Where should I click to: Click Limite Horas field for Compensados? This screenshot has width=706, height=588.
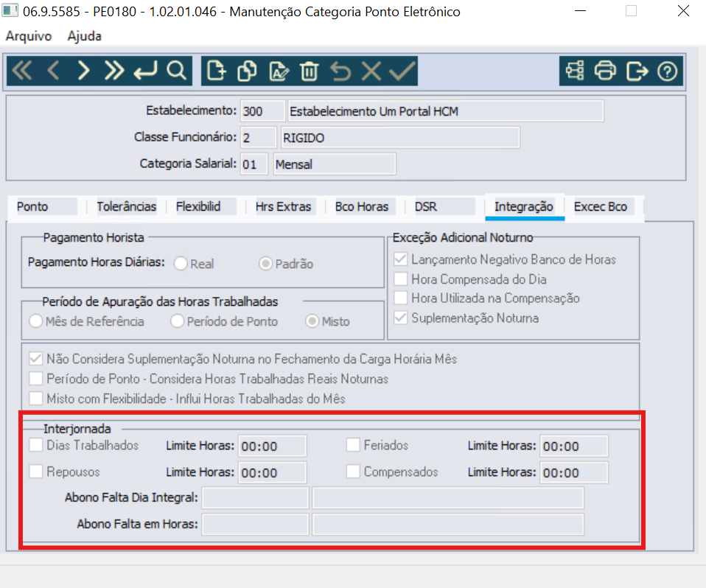[x=574, y=473]
